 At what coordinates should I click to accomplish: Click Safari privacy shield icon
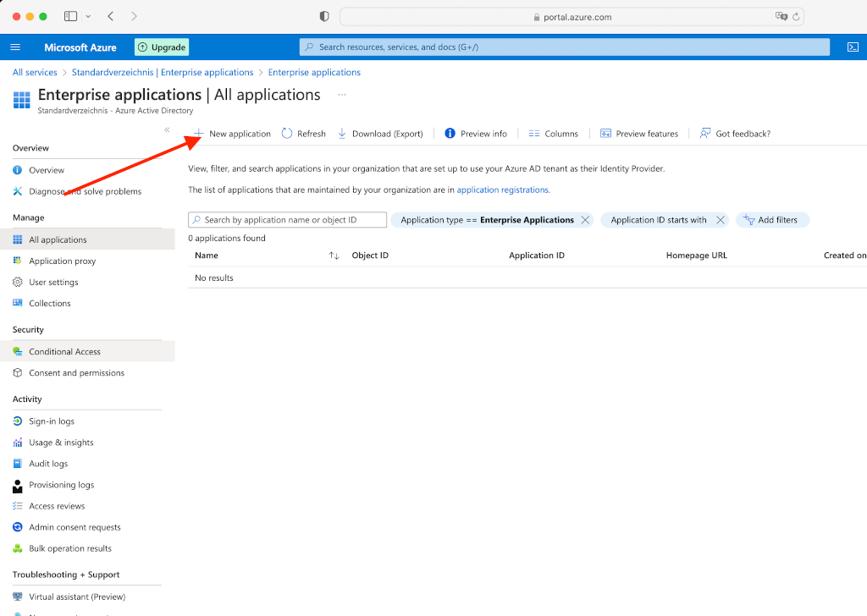(324, 17)
